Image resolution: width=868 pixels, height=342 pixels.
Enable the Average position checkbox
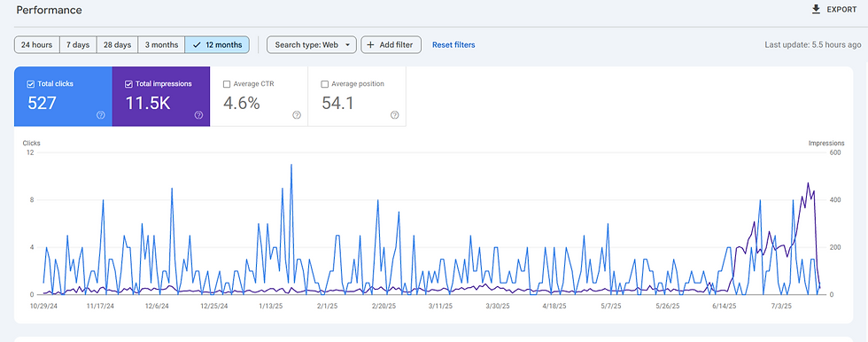(x=324, y=84)
